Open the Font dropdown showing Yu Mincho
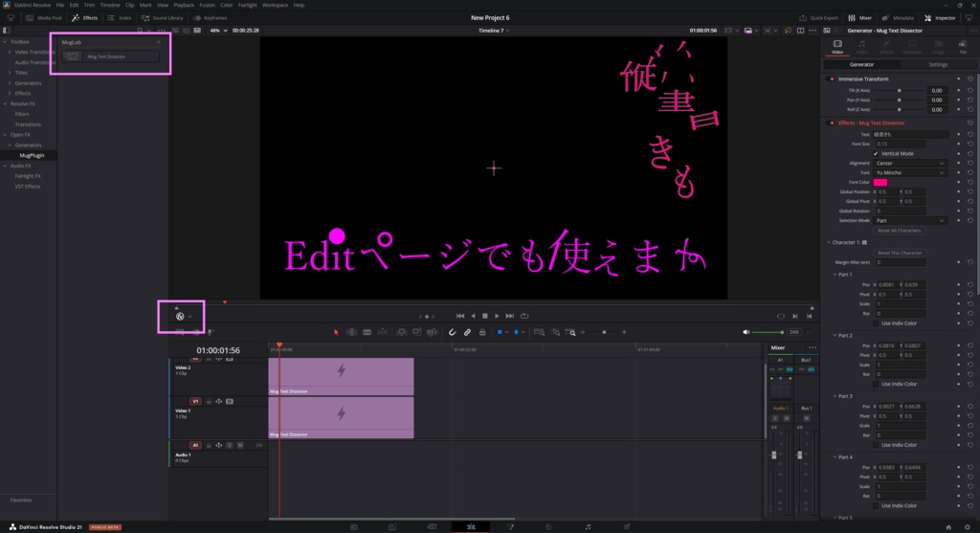 click(x=910, y=173)
